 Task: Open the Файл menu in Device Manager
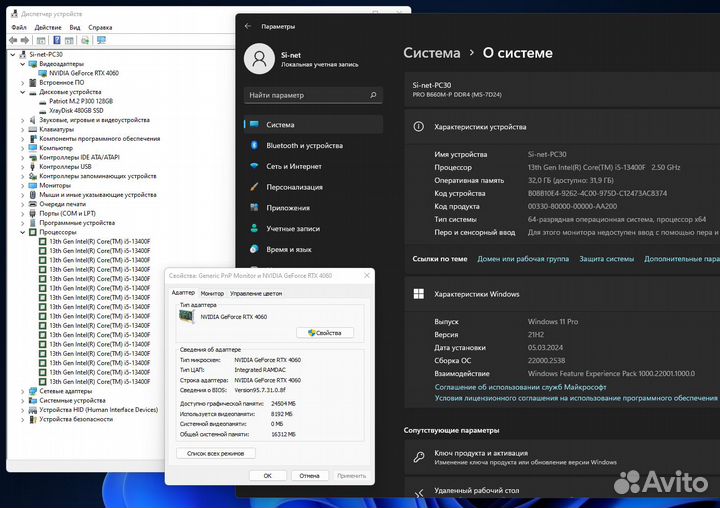tap(19, 28)
